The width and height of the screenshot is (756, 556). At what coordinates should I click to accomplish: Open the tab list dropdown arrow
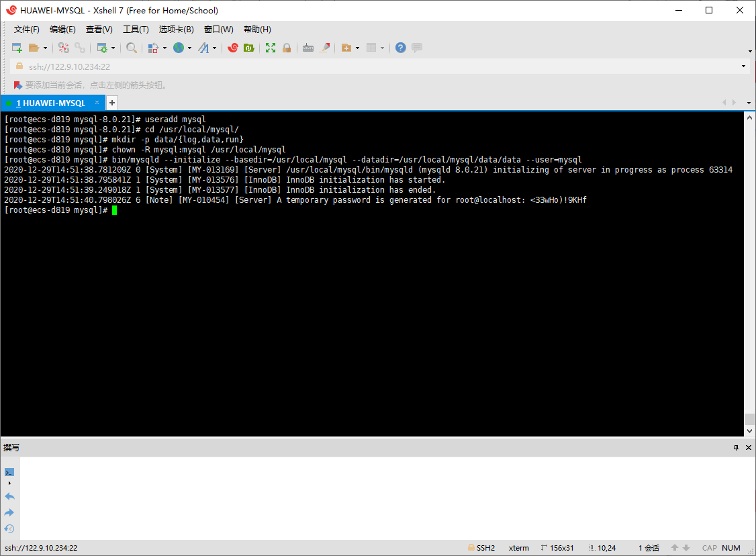click(x=749, y=103)
